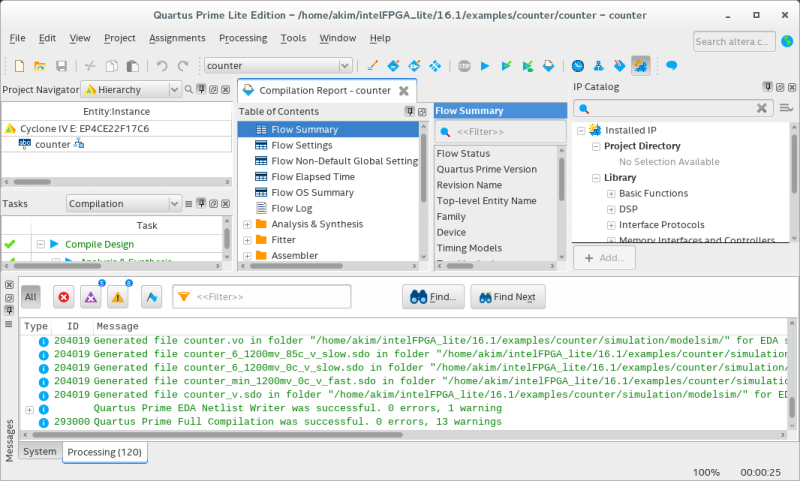Image resolution: width=800 pixels, height=481 pixels.
Task: Collapse the Compile Design task
Action: click(x=41, y=244)
